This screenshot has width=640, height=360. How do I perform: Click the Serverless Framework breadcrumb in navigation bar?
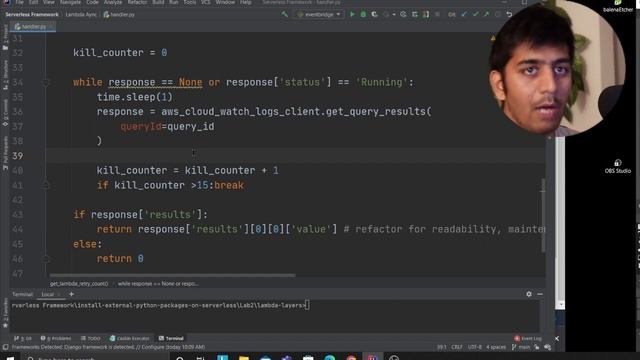(x=32, y=14)
